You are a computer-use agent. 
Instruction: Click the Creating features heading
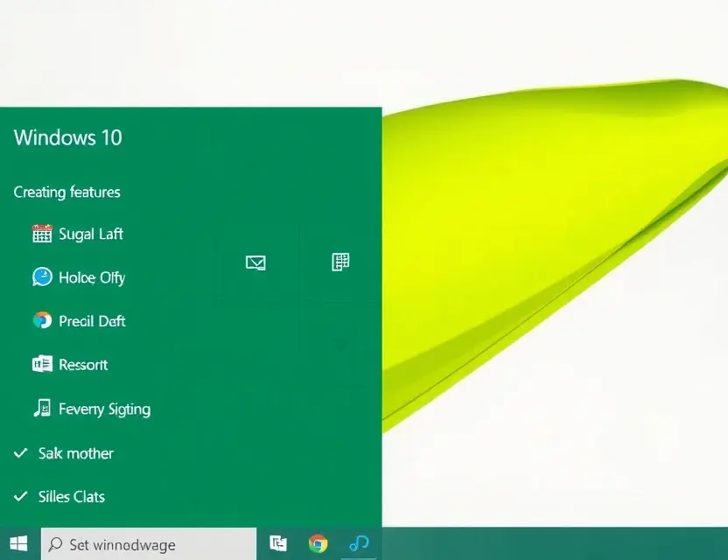coord(66,192)
